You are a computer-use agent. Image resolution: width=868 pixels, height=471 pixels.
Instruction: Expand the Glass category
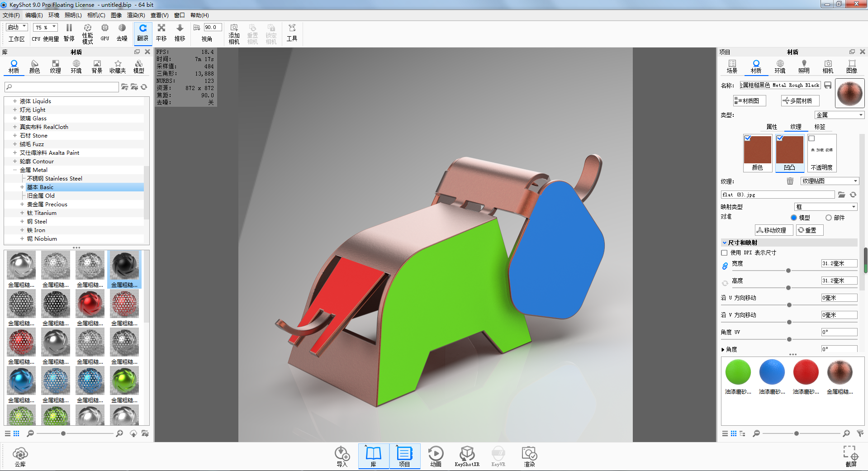15,119
